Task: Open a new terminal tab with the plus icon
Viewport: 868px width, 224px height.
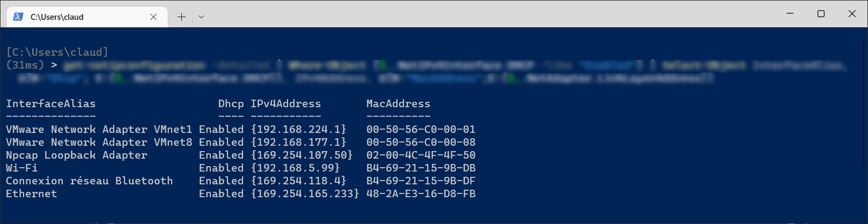Action: pyautogui.click(x=181, y=17)
